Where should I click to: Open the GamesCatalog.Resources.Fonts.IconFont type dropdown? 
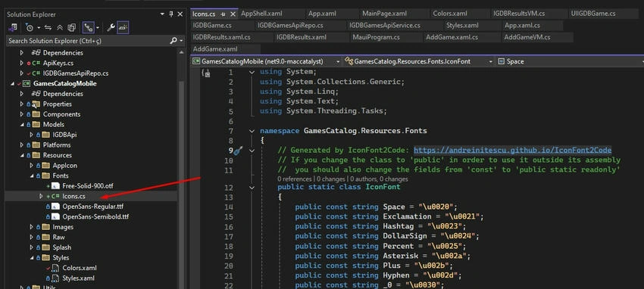pos(490,61)
